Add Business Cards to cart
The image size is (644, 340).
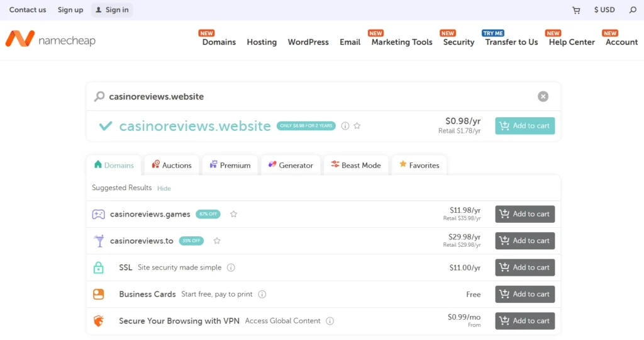525,295
